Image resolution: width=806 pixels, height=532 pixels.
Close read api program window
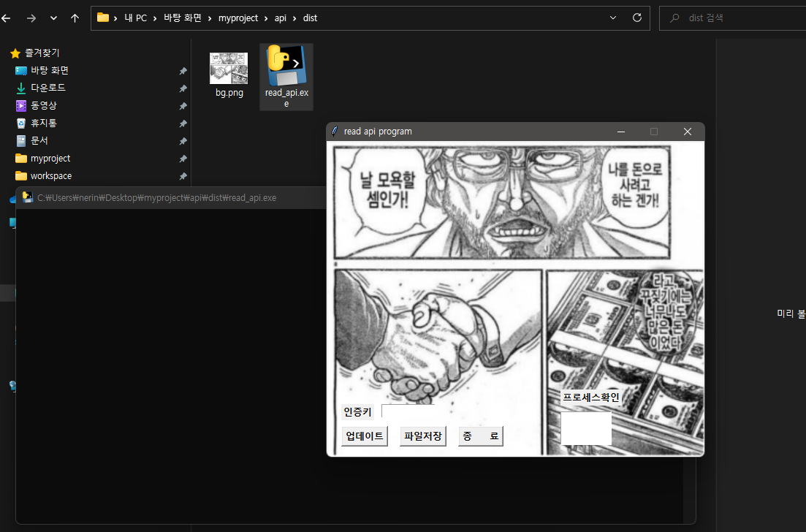tap(688, 132)
